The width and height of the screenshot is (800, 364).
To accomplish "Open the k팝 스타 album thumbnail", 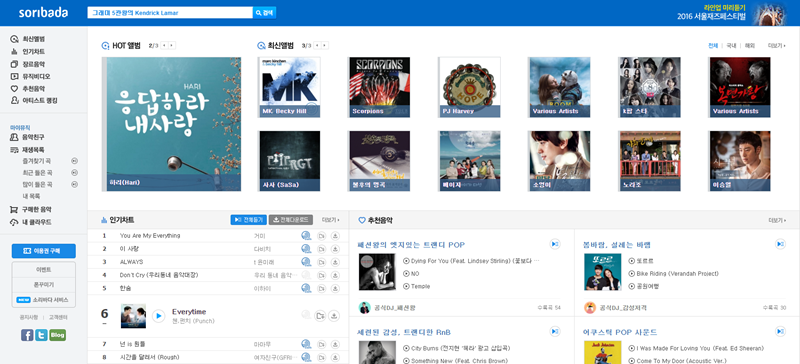I will (649, 87).
